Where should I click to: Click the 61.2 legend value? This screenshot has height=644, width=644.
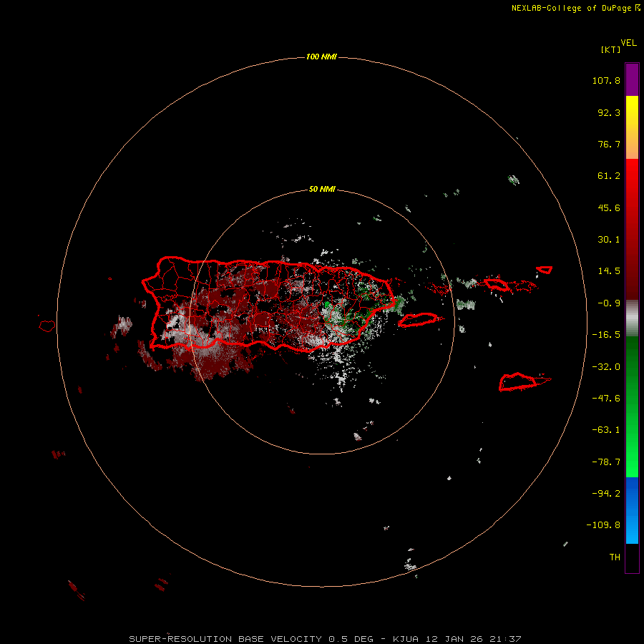click(x=609, y=176)
